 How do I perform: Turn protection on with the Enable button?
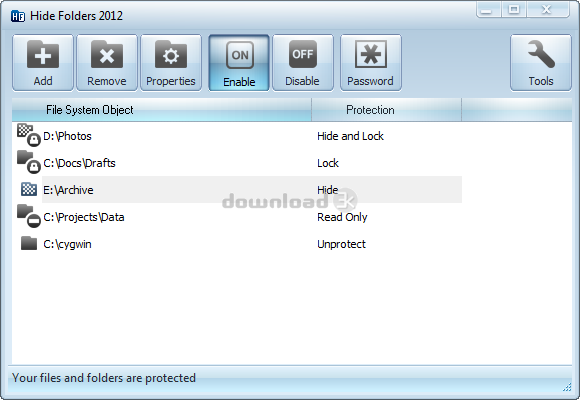[239, 63]
